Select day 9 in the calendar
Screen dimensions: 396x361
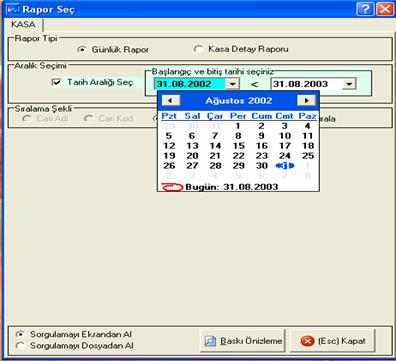coord(261,136)
